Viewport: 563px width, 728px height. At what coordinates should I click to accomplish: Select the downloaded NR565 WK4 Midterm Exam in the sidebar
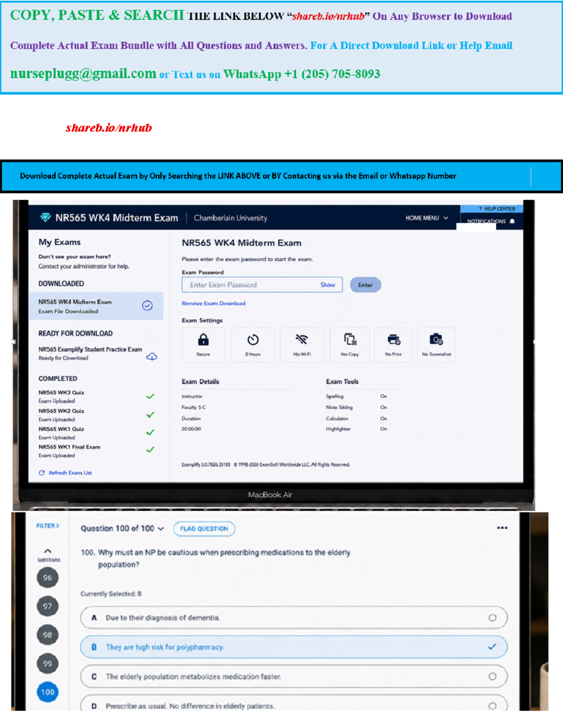click(x=96, y=306)
